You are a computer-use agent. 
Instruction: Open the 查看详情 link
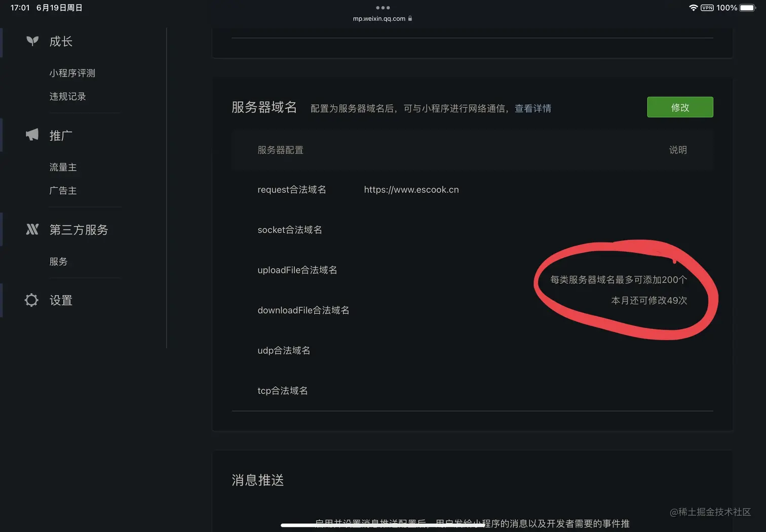coord(533,108)
